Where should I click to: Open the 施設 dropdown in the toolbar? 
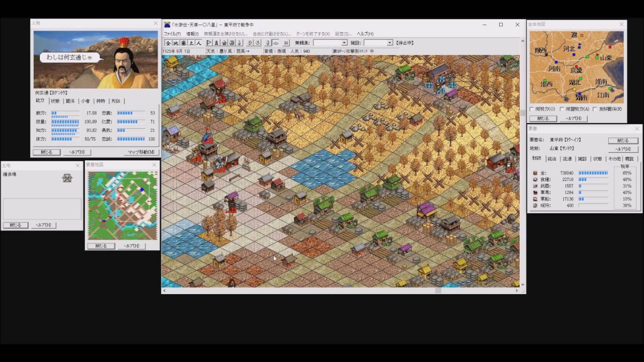389,43
